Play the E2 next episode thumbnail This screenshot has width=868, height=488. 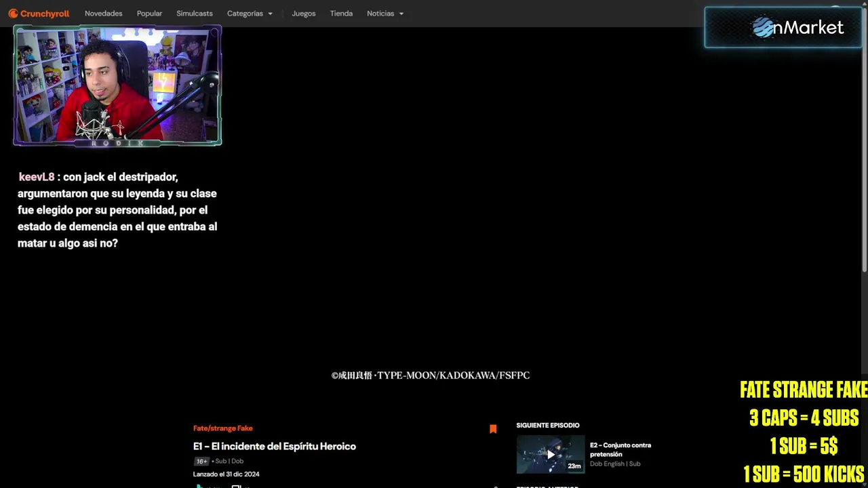(x=551, y=454)
